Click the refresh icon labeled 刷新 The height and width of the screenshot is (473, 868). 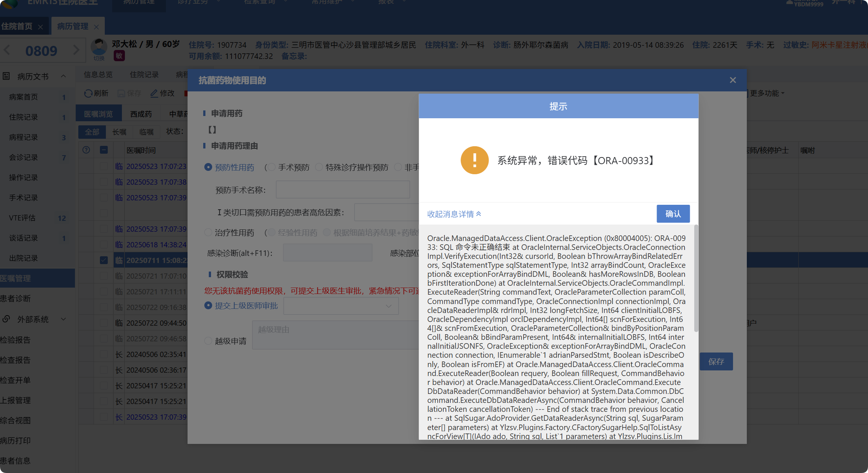point(88,93)
